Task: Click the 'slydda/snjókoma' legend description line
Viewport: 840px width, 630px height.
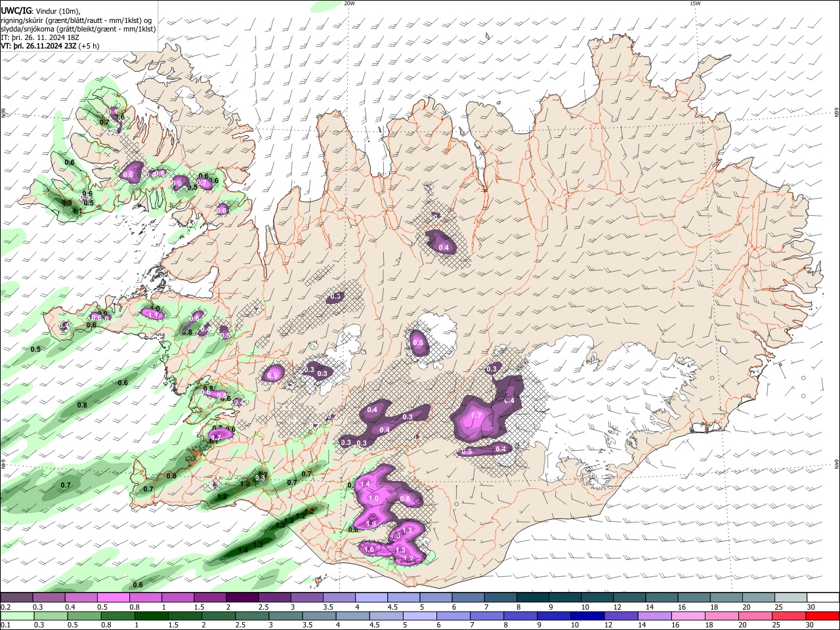Action: (78, 29)
